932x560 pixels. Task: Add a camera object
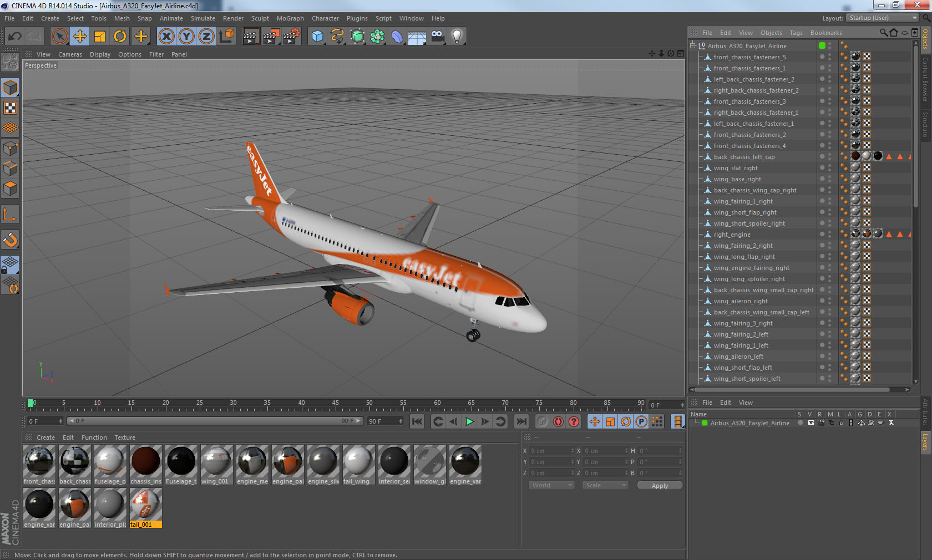437,37
